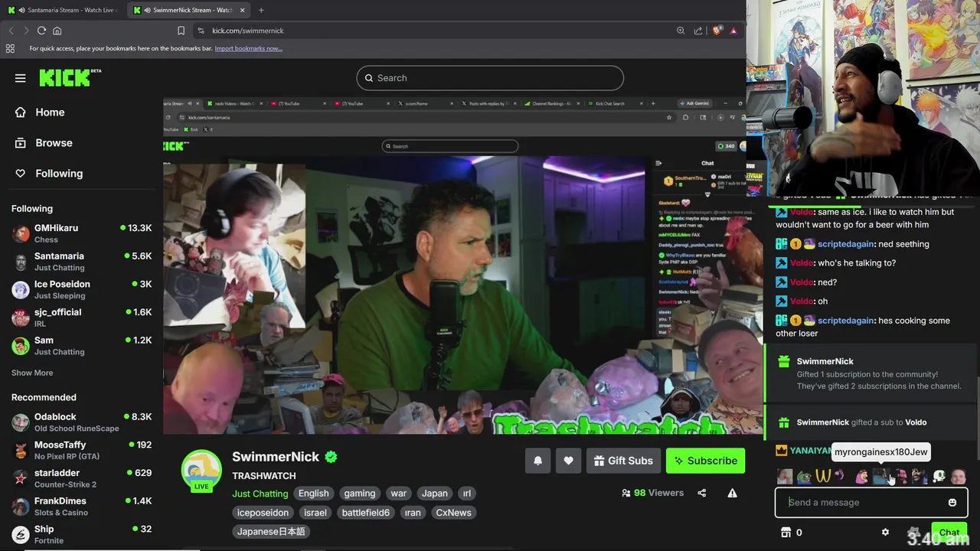Switch to Santamaria Stream browser tab

(63, 10)
